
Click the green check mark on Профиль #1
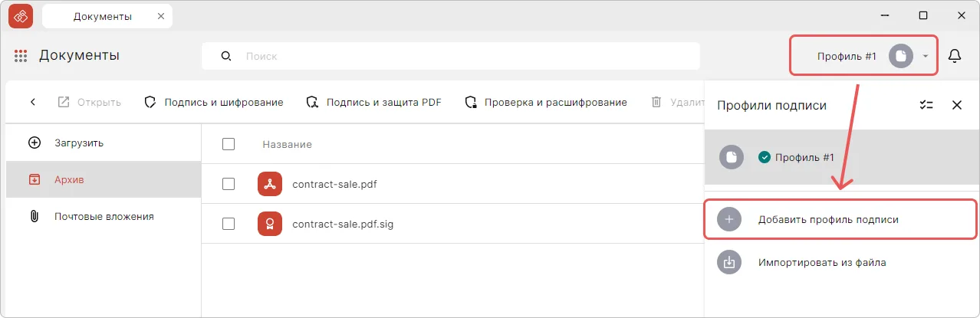pyautogui.click(x=764, y=157)
